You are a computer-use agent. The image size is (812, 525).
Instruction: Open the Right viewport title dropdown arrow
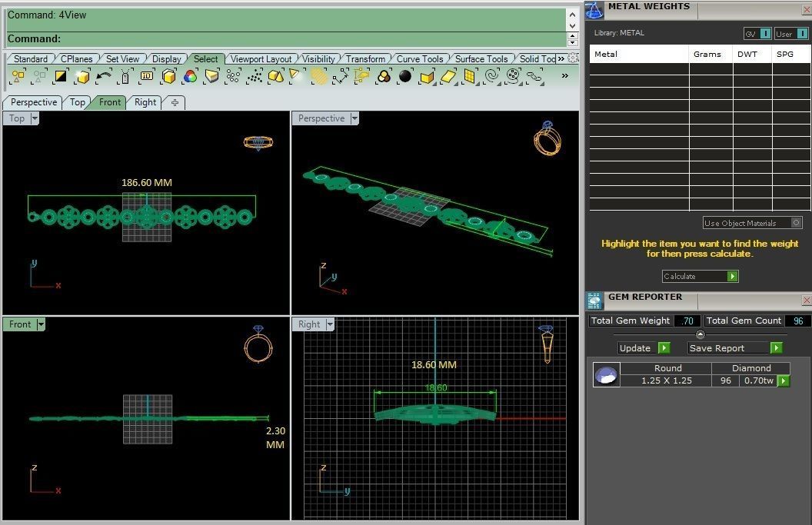click(x=330, y=324)
